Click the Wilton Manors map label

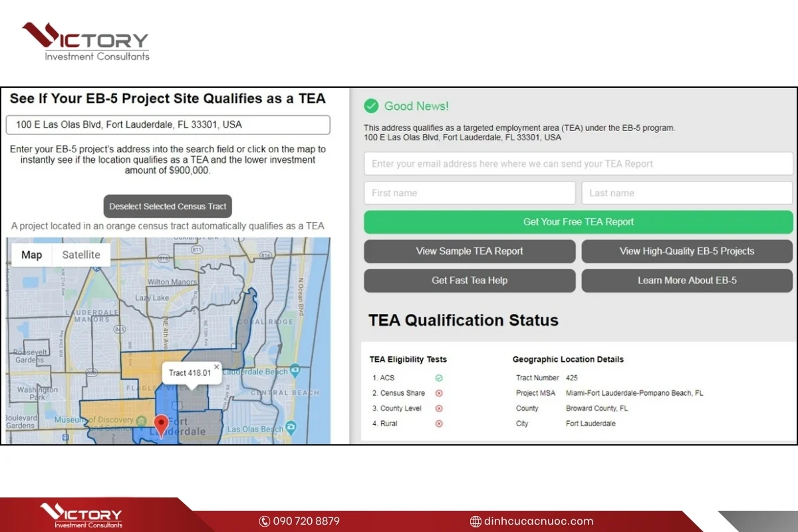tap(172, 282)
